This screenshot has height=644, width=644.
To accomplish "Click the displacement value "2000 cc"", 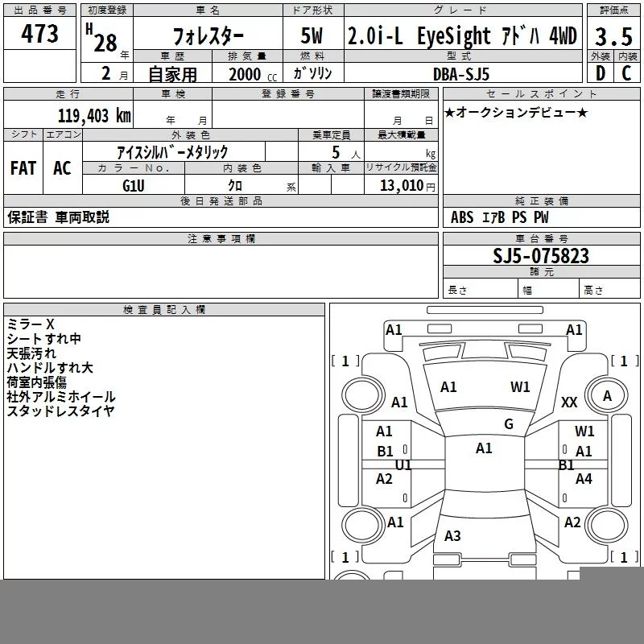I will (x=253, y=75).
